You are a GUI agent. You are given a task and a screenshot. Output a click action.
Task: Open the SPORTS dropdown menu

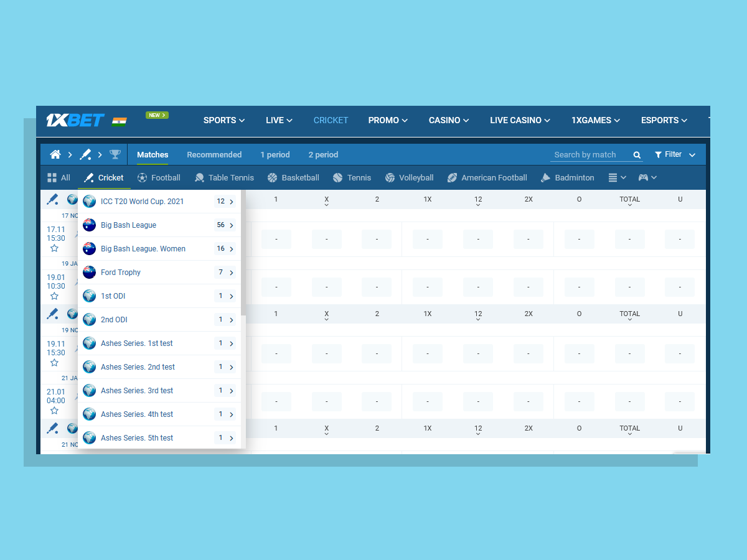(x=224, y=120)
